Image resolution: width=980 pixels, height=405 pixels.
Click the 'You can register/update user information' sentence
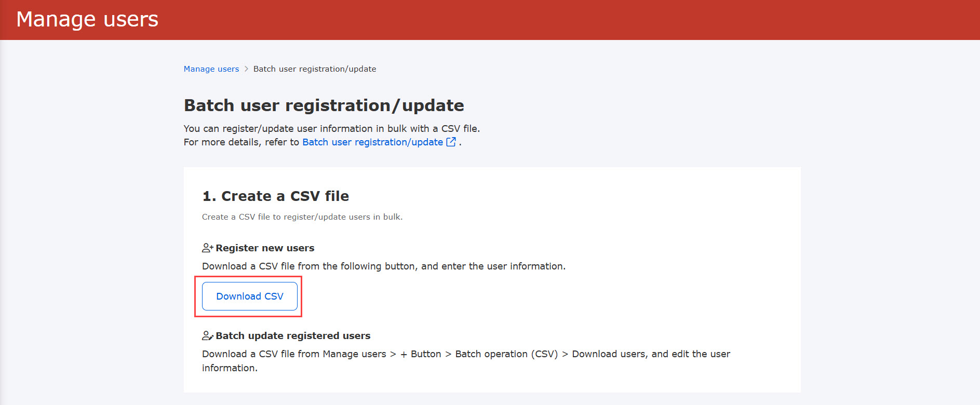331,129
